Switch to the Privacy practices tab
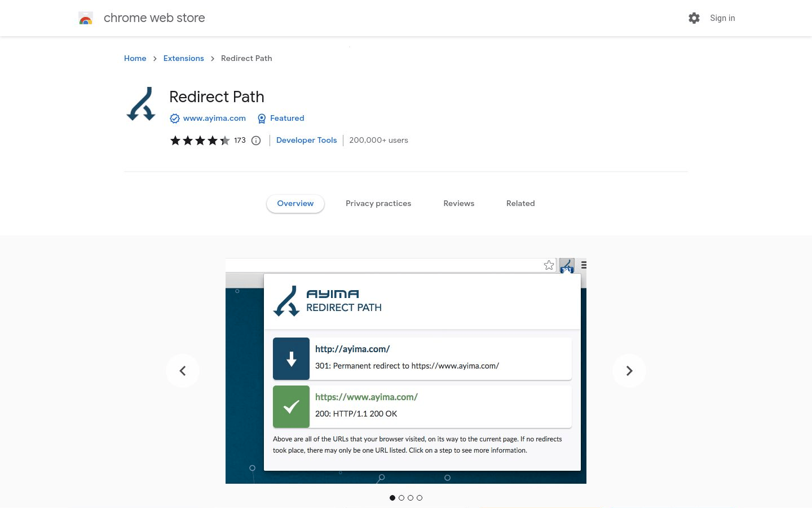Viewport: 812px width, 508px height. tap(378, 204)
